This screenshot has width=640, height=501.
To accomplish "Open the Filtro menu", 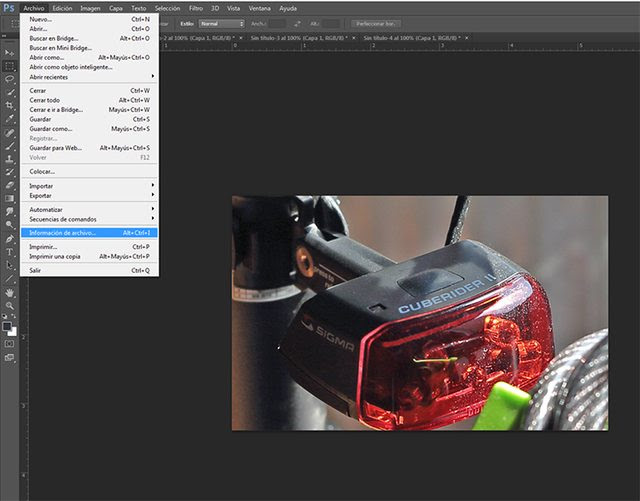I will 196,8.
